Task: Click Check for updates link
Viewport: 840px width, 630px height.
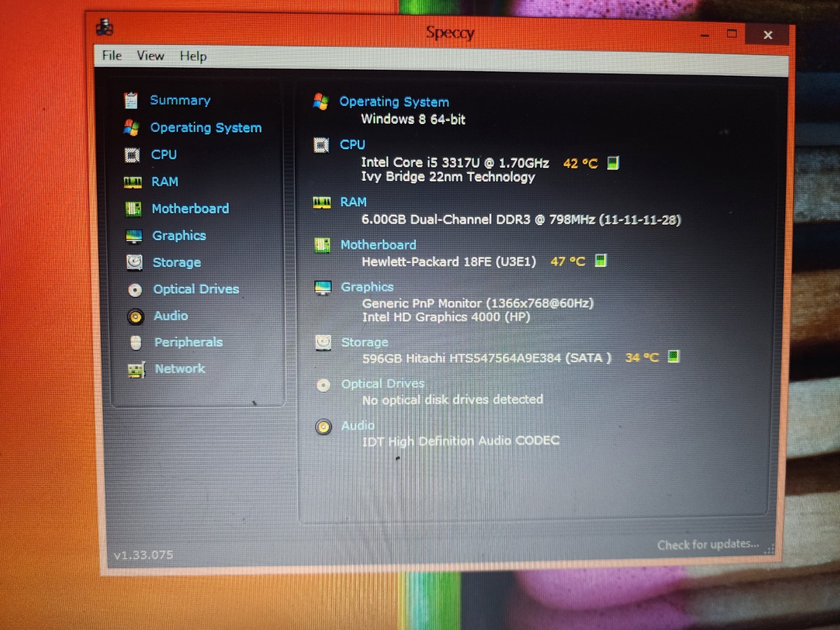Action: (x=708, y=544)
